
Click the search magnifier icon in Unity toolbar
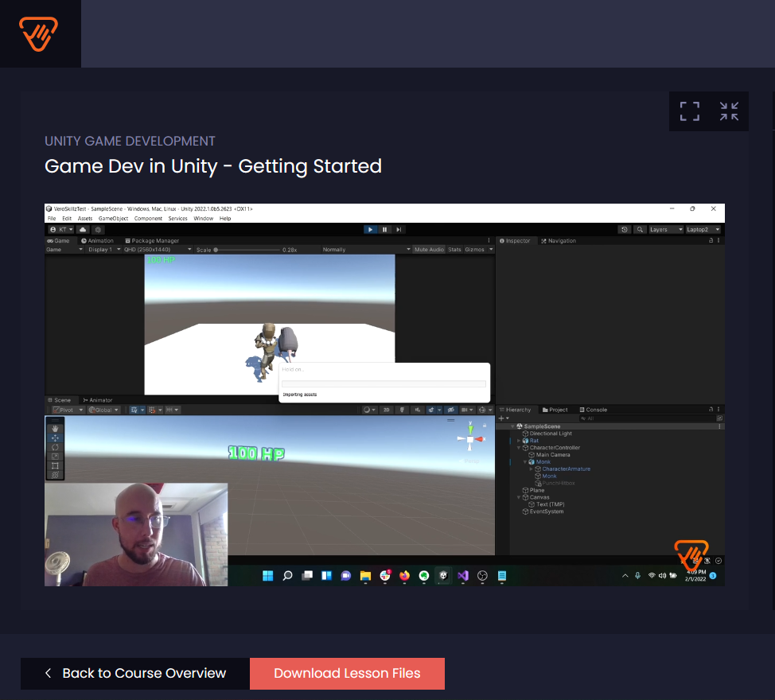click(640, 230)
